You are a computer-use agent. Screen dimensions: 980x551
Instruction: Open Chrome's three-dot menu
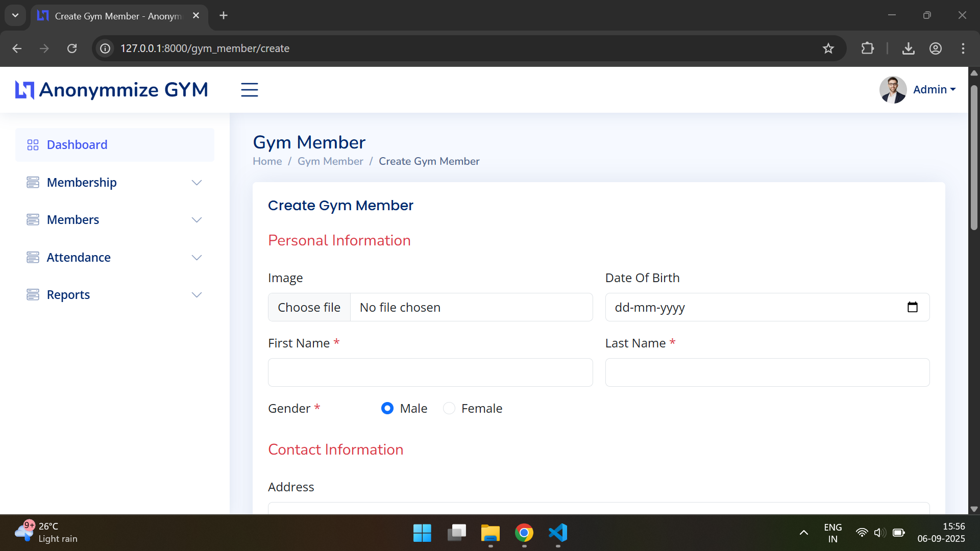pyautogui.click(x=963, y=48)
